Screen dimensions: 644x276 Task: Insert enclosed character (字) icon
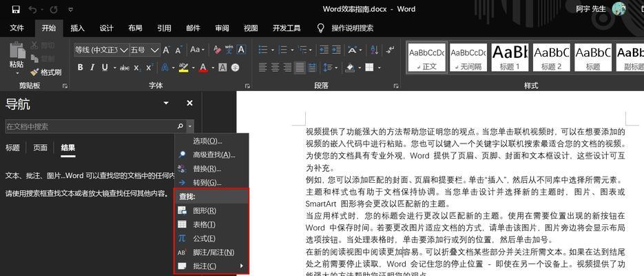click(x=235, y=67)
